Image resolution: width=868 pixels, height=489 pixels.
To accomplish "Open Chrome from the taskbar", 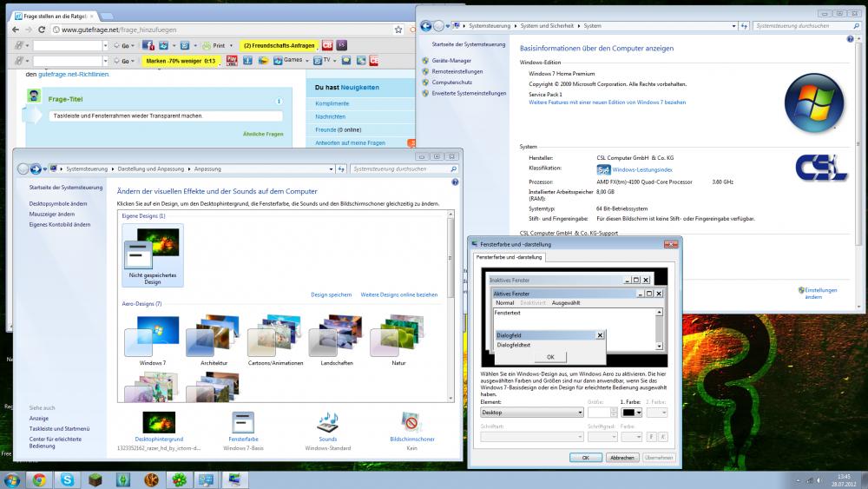I will [39, 479].
